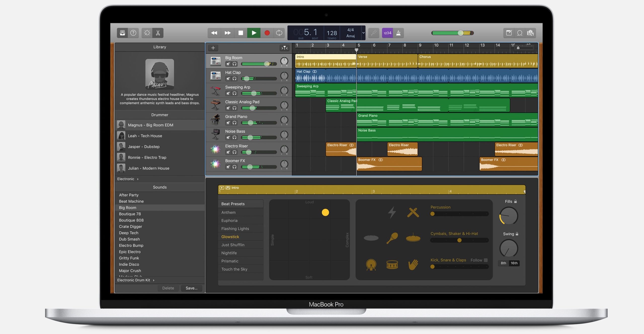Mute the Hat Clap track
This screenshot has width=644, height=334.
pos(228,79)
